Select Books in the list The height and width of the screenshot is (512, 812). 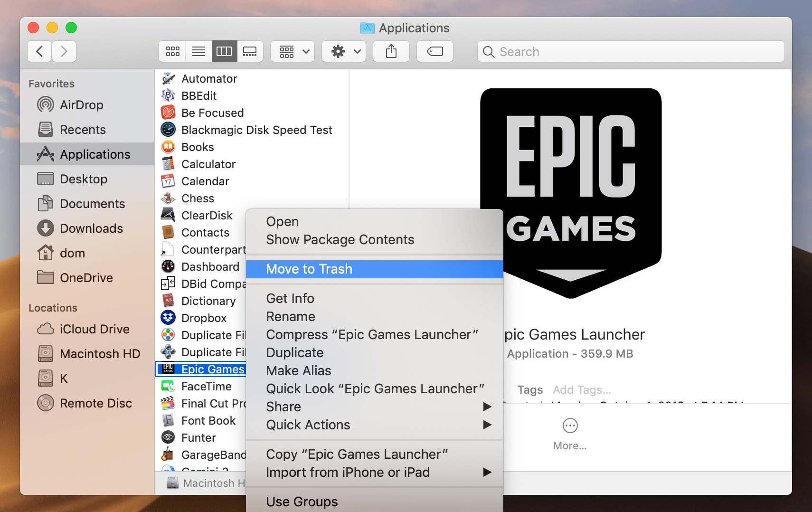click(x=252, y=147)
